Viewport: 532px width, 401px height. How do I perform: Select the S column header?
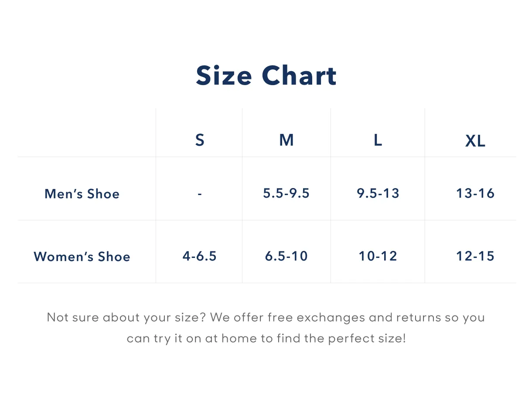click(200, 141)
